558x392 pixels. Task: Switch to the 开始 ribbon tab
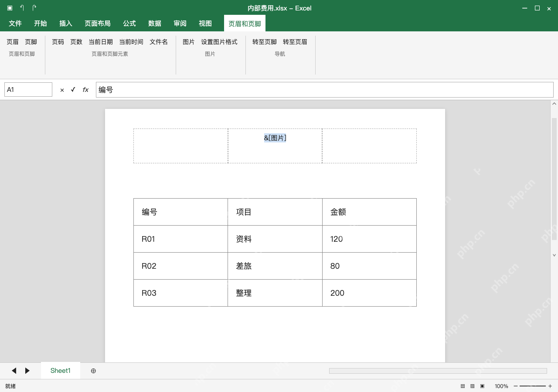coord(41,24)
